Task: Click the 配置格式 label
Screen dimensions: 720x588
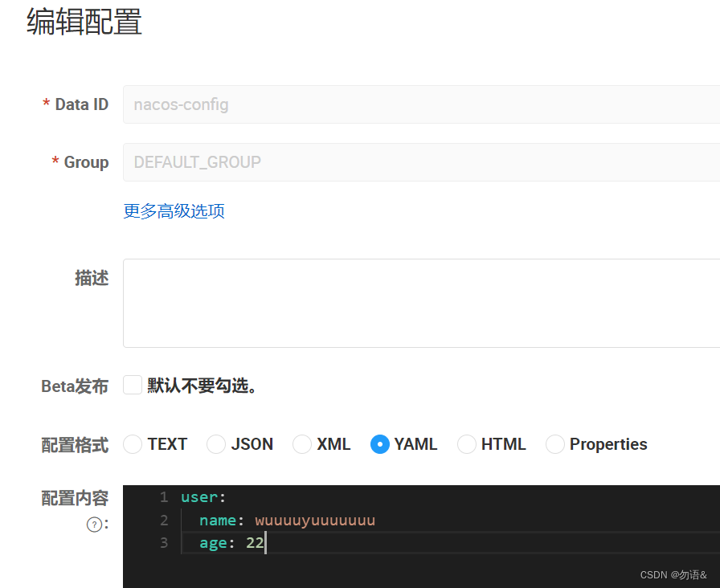Action: pos(75,444)
